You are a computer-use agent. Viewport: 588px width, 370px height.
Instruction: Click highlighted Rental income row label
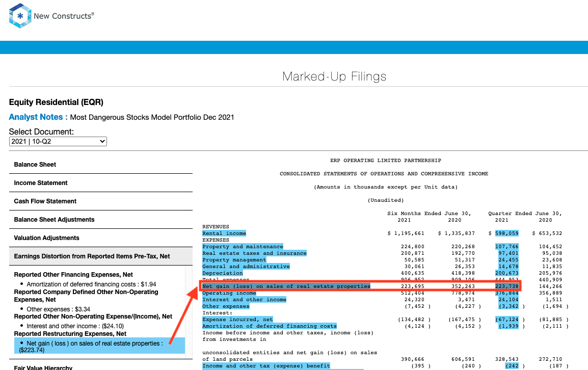[224, 233]
